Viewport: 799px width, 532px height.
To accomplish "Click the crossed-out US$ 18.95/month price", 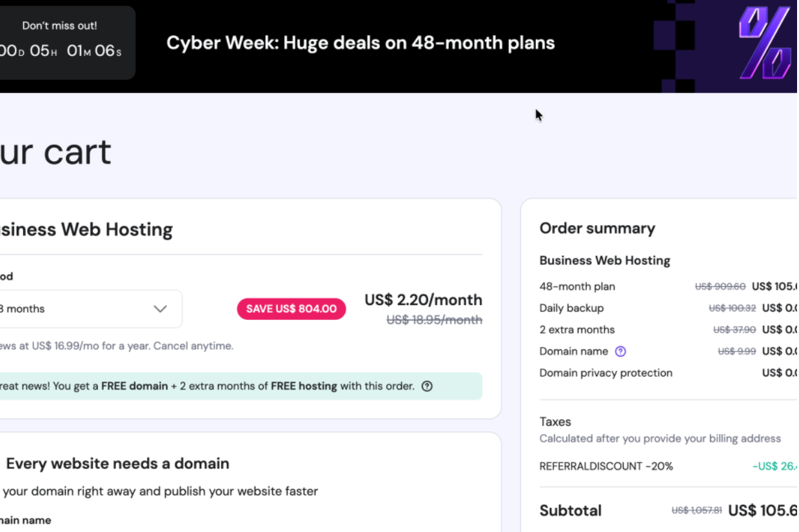I will [x=434, y=320].
